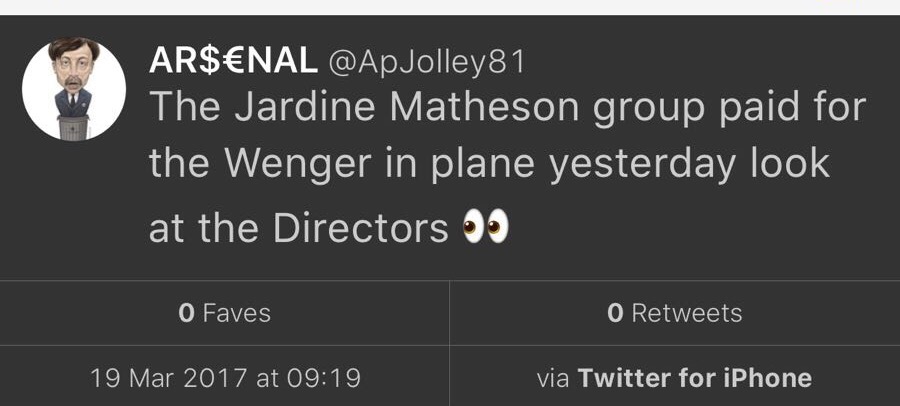
Task: Click the first word "The" of the tweet
Action: tap(183, 107)
